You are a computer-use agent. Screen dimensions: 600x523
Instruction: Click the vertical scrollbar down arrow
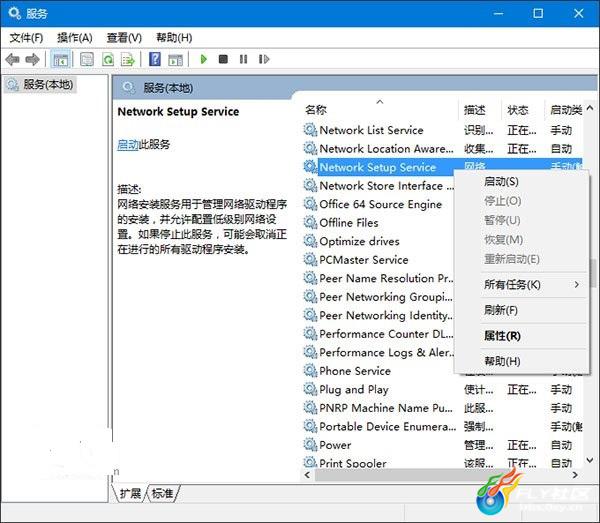(x=590, y=459)
